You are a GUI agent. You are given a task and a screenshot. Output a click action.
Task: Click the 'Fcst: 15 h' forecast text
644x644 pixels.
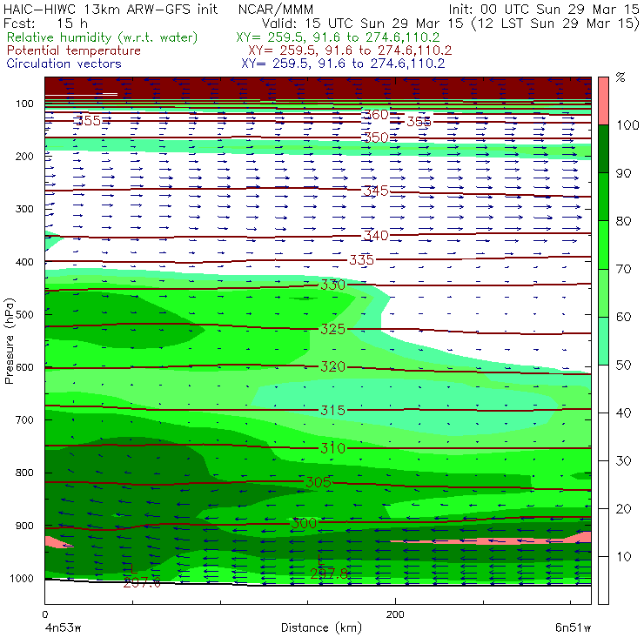pos(45,23)
